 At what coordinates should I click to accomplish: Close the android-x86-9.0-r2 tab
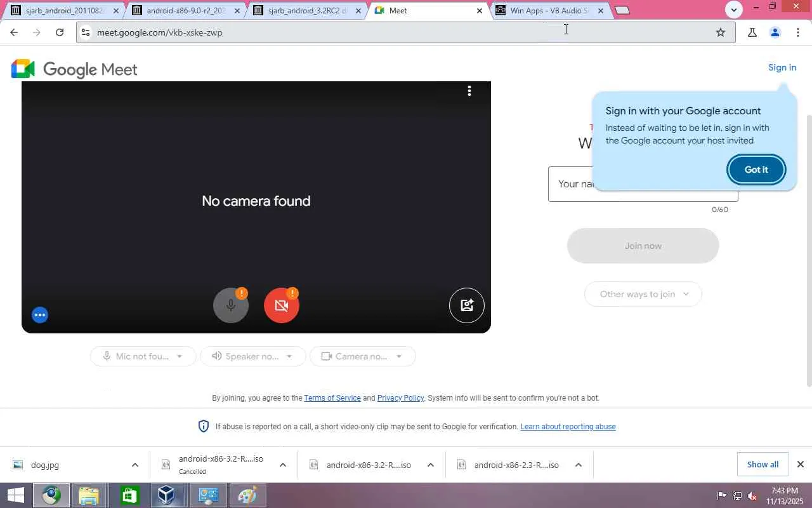(238, 11)
